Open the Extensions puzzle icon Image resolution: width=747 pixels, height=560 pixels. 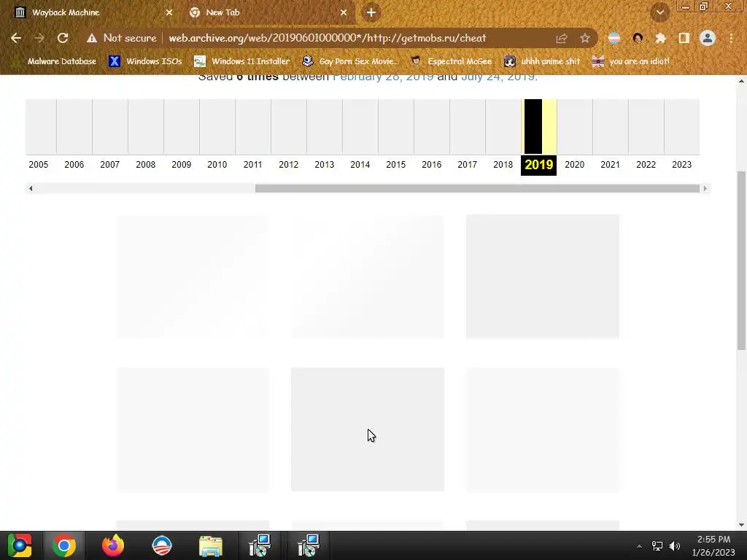coord(661,38)
